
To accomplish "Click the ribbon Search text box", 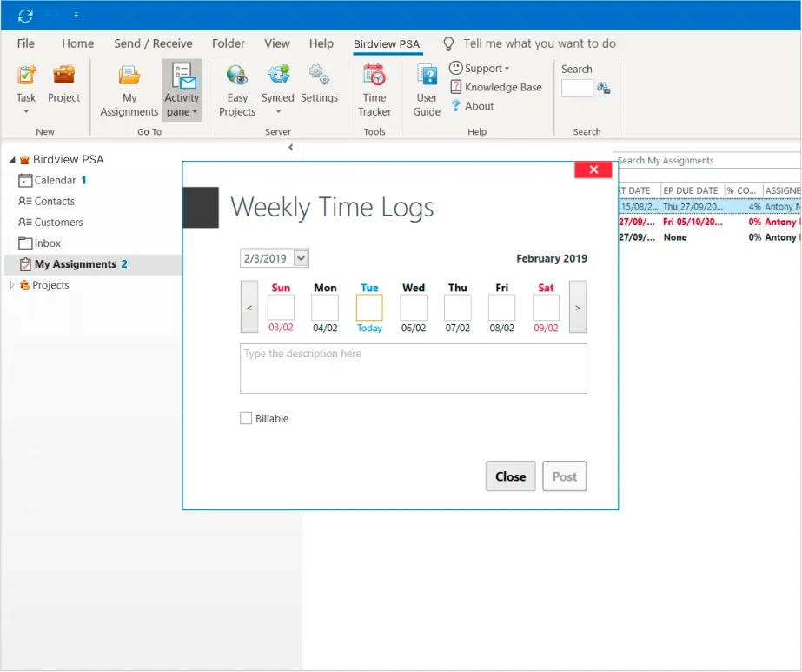I will click(577, 88).
